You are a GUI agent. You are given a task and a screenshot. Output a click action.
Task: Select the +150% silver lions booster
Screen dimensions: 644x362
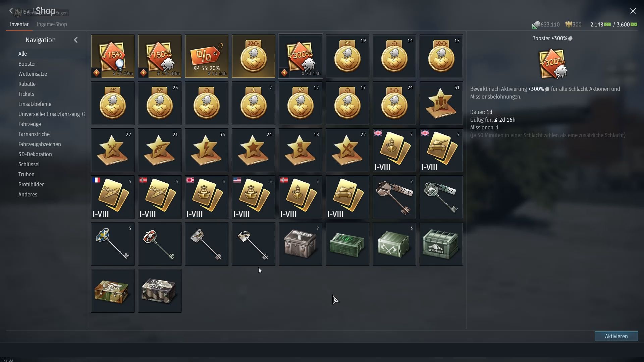[159, 56]
